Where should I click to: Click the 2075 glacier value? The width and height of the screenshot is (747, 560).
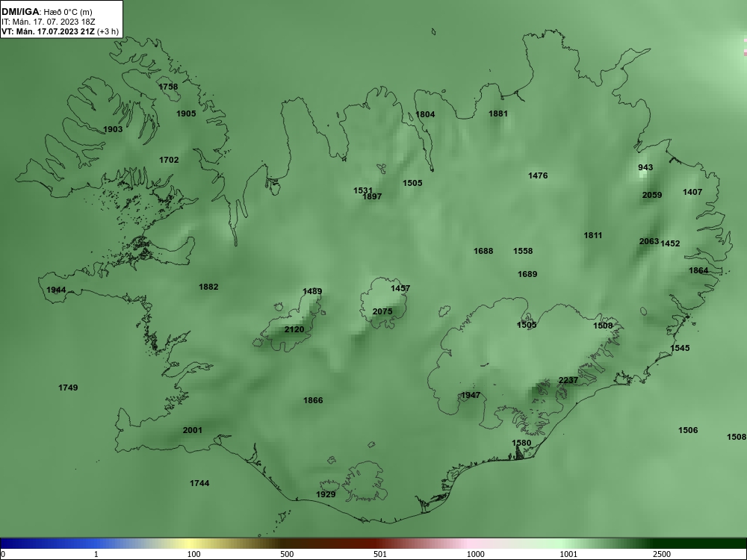point(382,311)
